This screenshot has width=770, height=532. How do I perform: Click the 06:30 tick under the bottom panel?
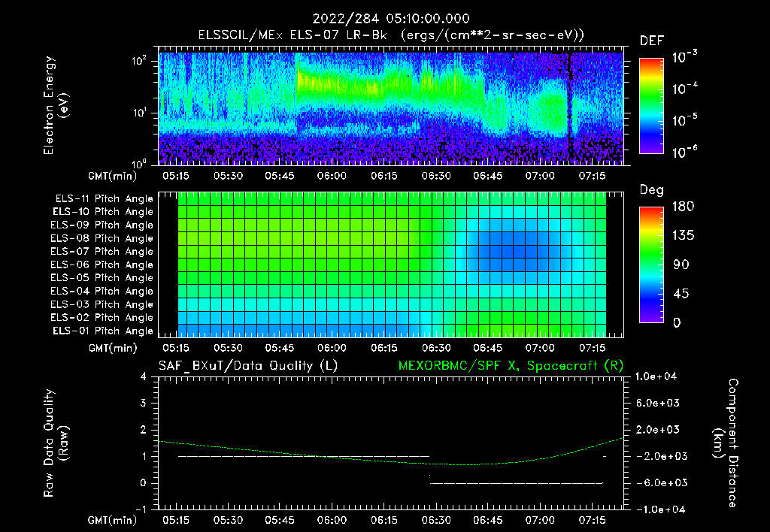click(436, 520)
